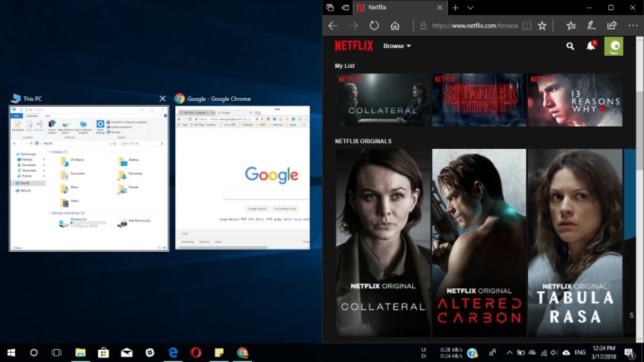Select the Google Chrome window thumbnail
The image size is (644, 362).
(x=243, y=177)
